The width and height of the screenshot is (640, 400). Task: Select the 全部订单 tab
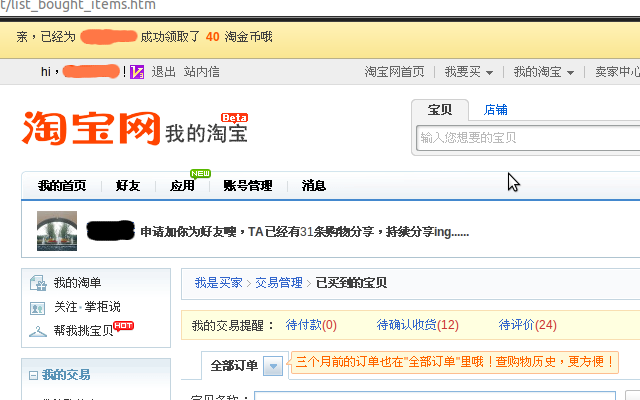(x=234, y=366)
